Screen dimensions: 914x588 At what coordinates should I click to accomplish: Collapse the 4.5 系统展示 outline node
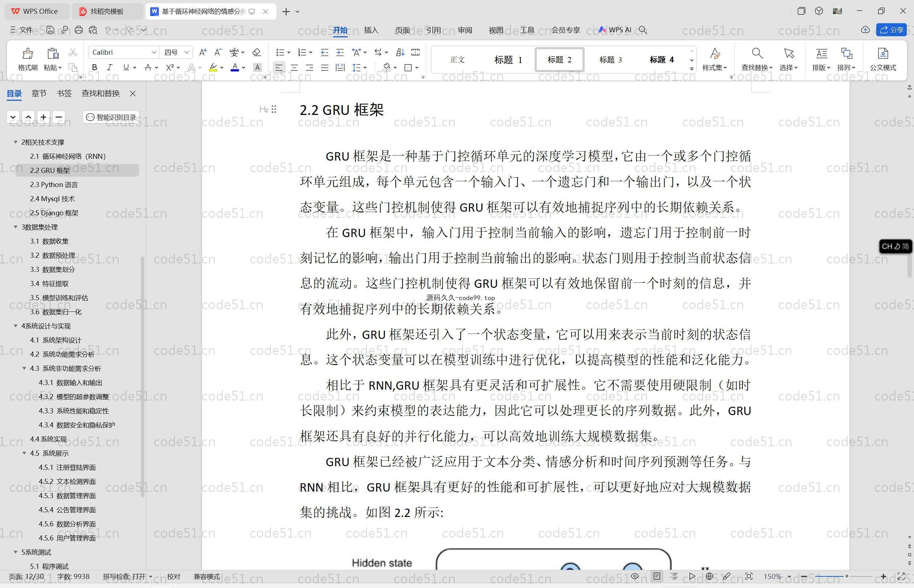pyautogui.click(x=24, y=453)
